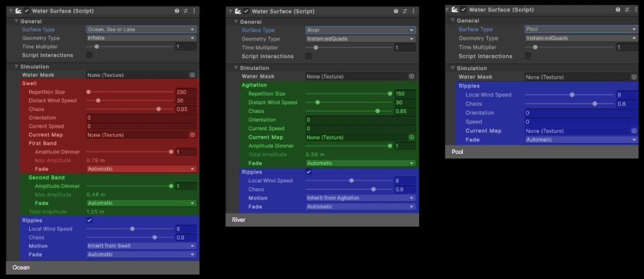The image size is (644, 279).
Task: Open Water Mask texture picker in Ocean panel
Action: click(192, 75)
